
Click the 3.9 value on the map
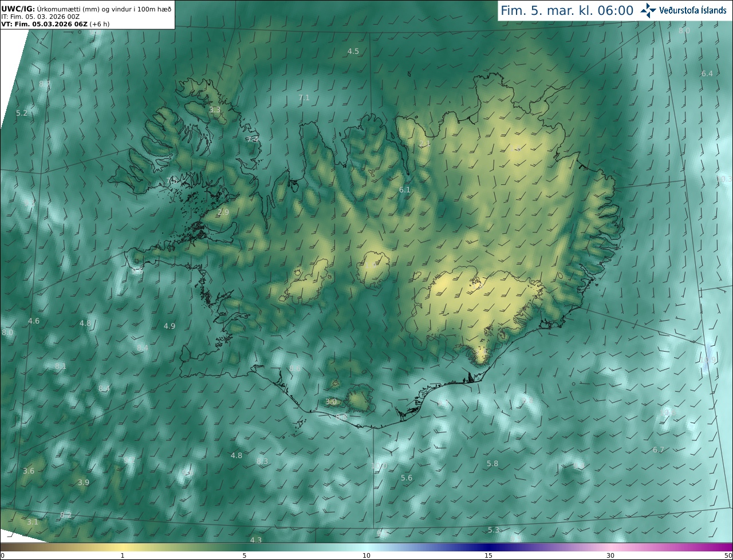click(84, 482)
